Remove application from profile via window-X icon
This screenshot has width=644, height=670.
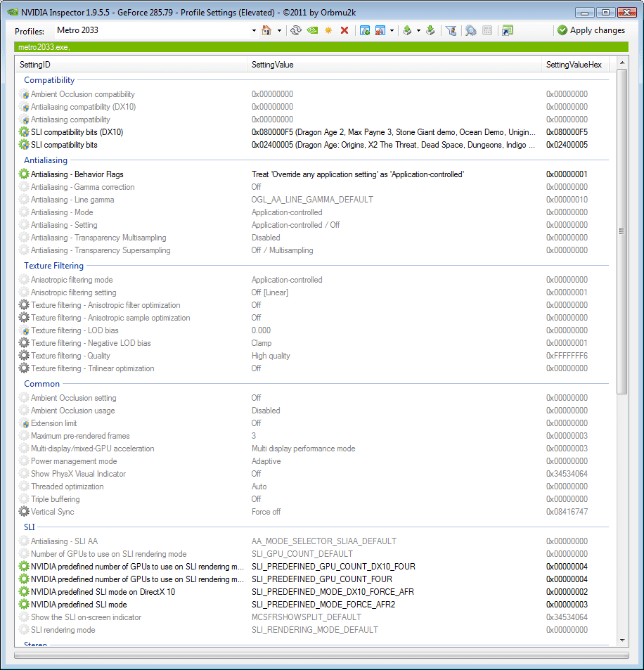point(380,30)
